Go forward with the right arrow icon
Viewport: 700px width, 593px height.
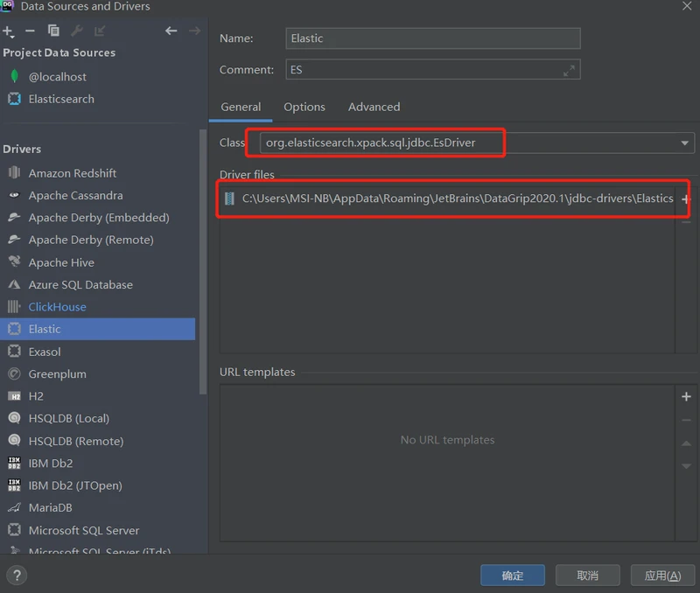pos(194,31)
